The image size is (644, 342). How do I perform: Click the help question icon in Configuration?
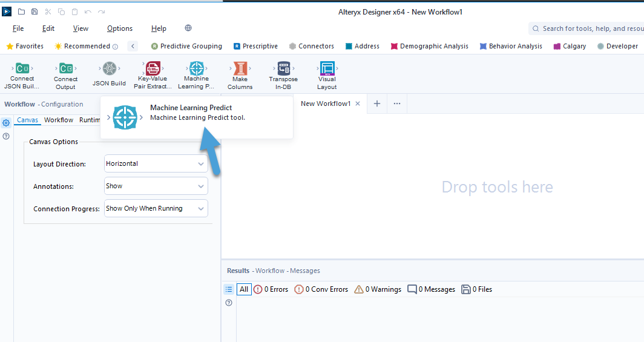pos(6,136)
